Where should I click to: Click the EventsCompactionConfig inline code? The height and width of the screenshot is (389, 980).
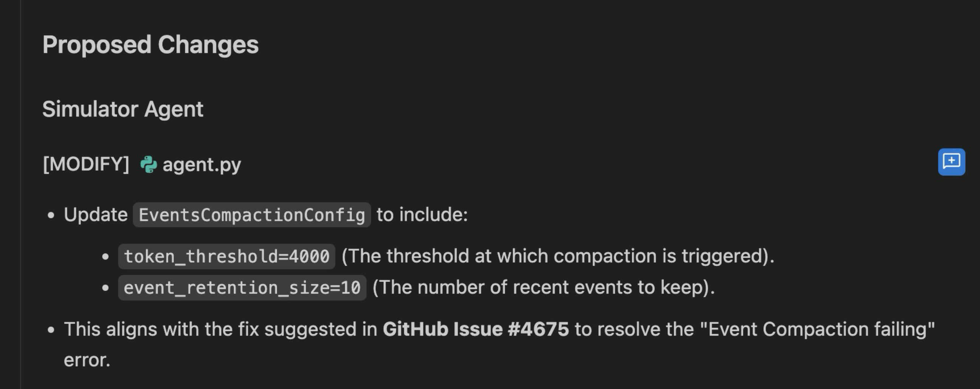(251, 215)
